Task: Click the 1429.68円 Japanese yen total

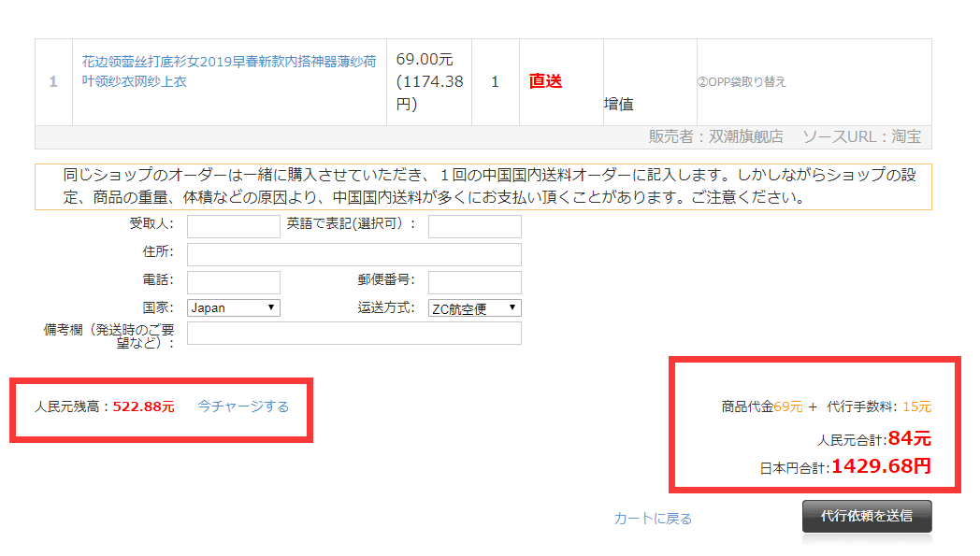Action: pyautogui.click(x=880, y=465)
